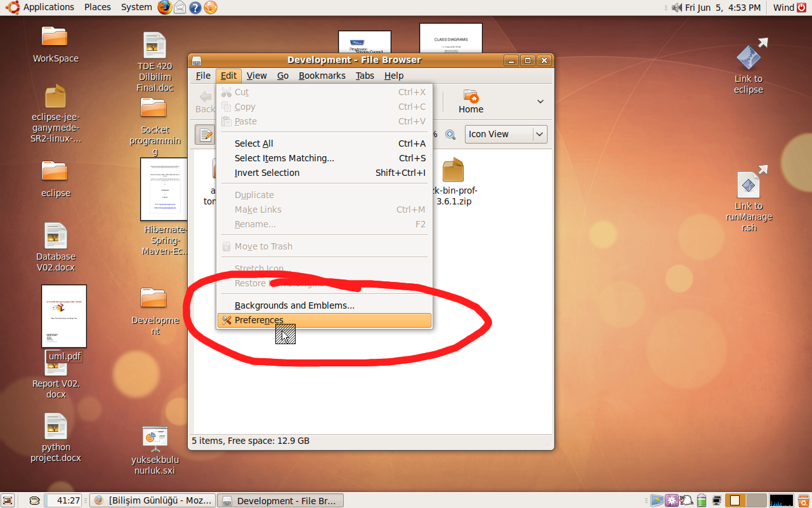Image resolution: width=812 pixels, height=508 pixels.
Task: Open the Places menu in the top panel
Action: 98,7
